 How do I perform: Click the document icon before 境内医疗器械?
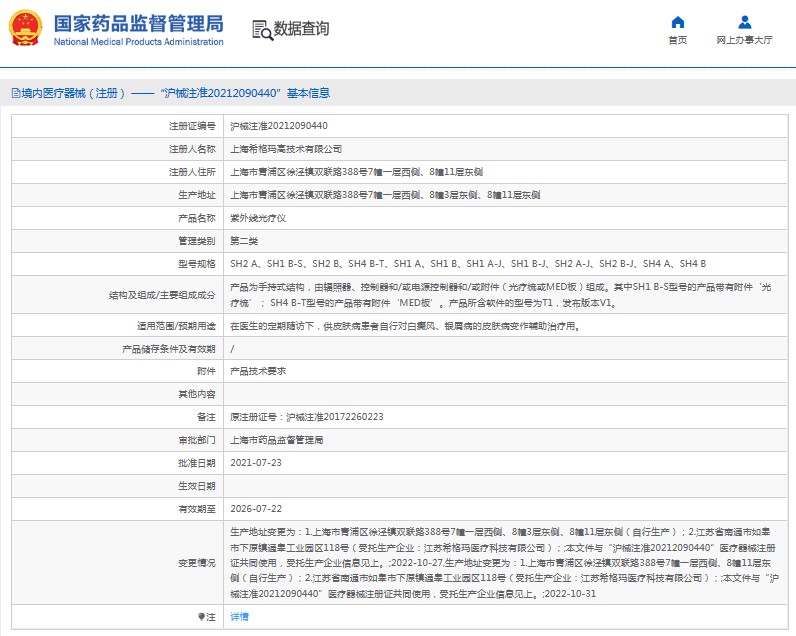click(16, 93)
